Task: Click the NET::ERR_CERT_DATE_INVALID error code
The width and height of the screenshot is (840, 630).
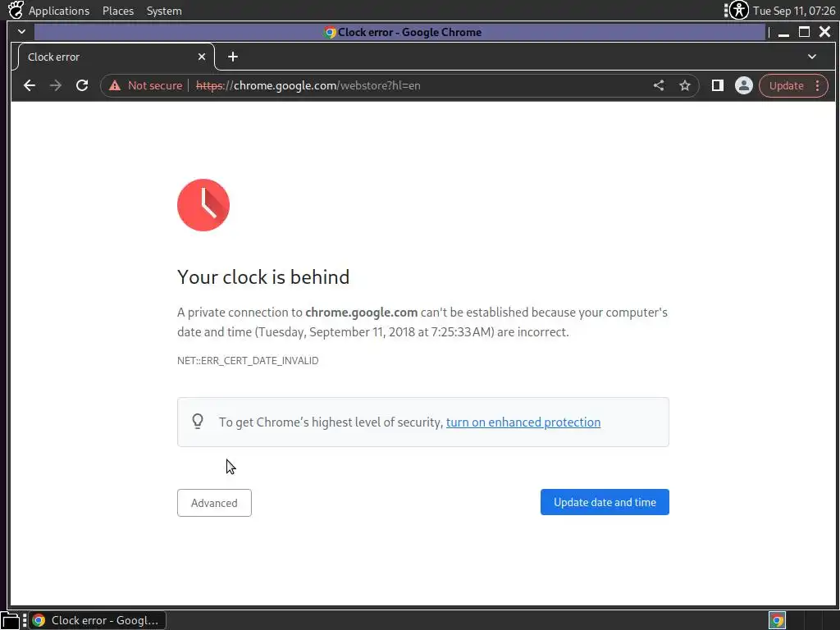Action: [248, 361]
